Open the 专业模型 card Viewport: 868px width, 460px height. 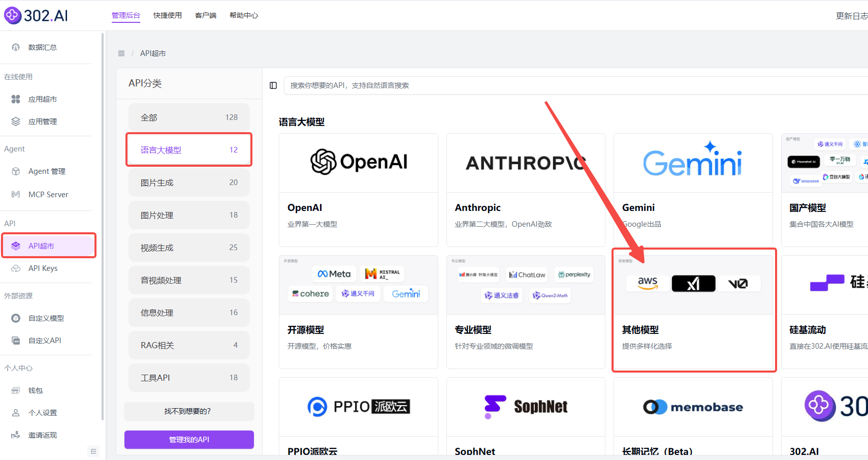(x=526, y=312)
